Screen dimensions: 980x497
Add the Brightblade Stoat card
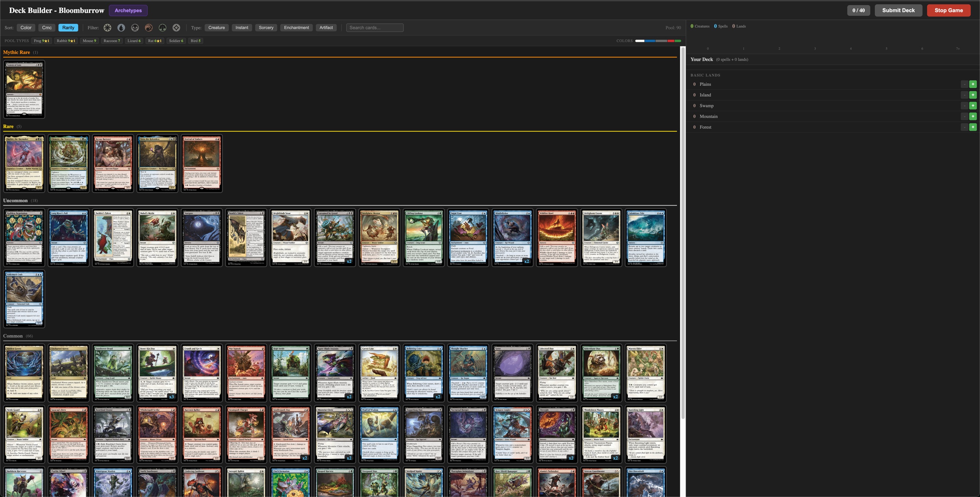click(291, 238)
